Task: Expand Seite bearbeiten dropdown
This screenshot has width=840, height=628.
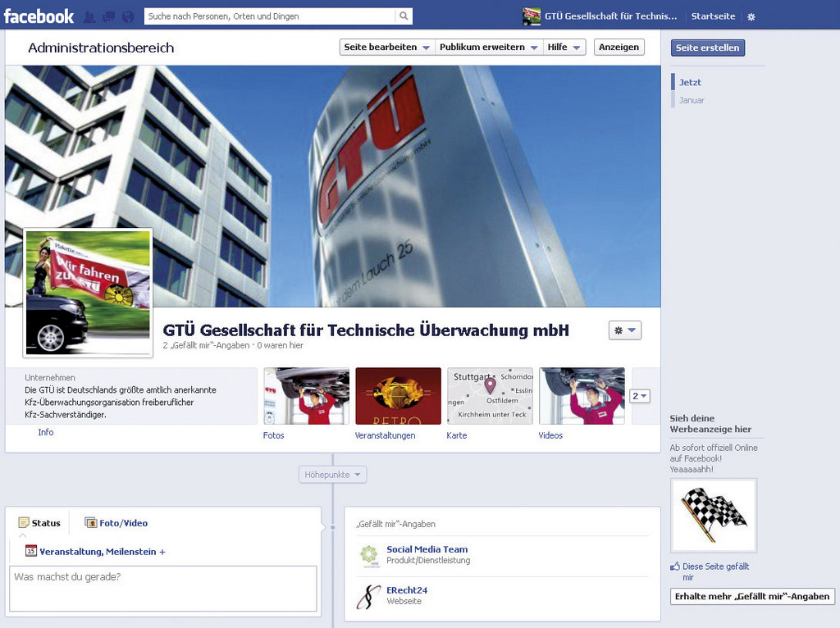Action: [387, 47]
